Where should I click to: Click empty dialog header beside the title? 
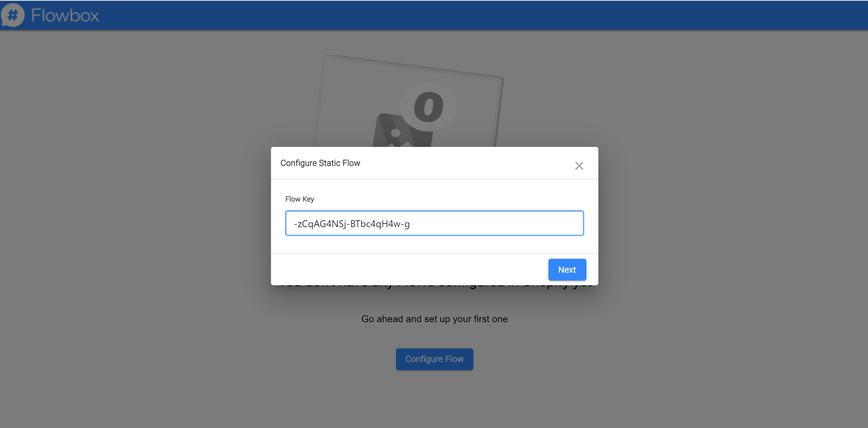[x=466, y=163]
